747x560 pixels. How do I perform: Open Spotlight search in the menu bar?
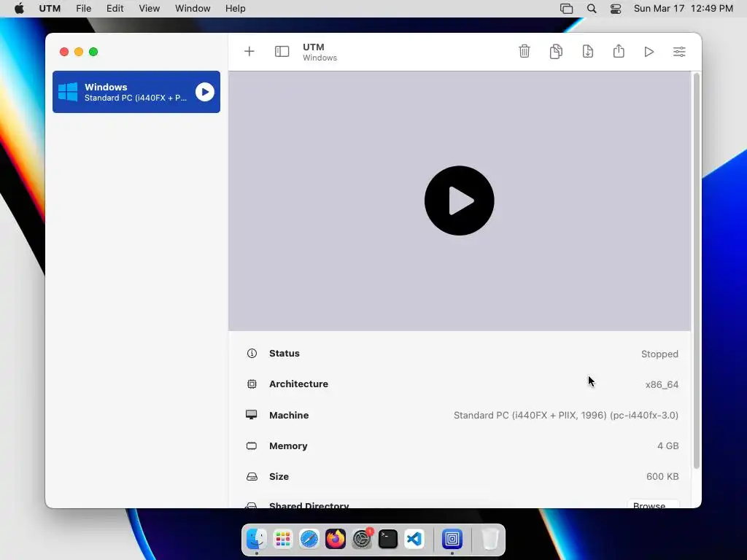(x=592, y=9)
